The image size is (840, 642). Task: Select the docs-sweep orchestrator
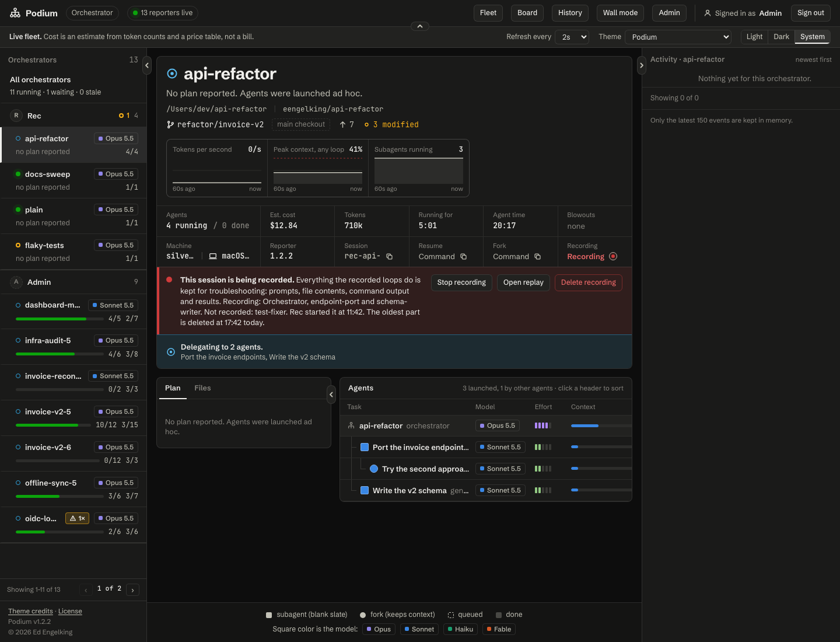(x=73, y=180)
